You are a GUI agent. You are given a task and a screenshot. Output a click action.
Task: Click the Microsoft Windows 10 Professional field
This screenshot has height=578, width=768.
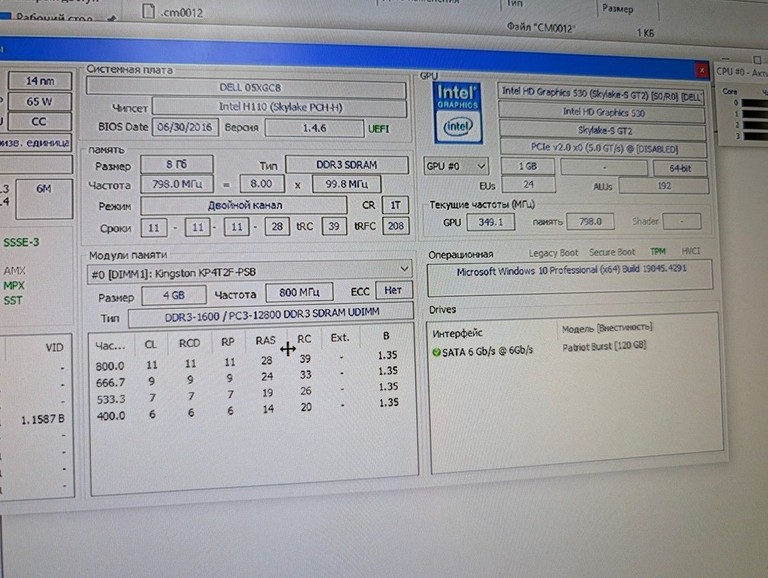pyautogui.click(x=570, y=278)
